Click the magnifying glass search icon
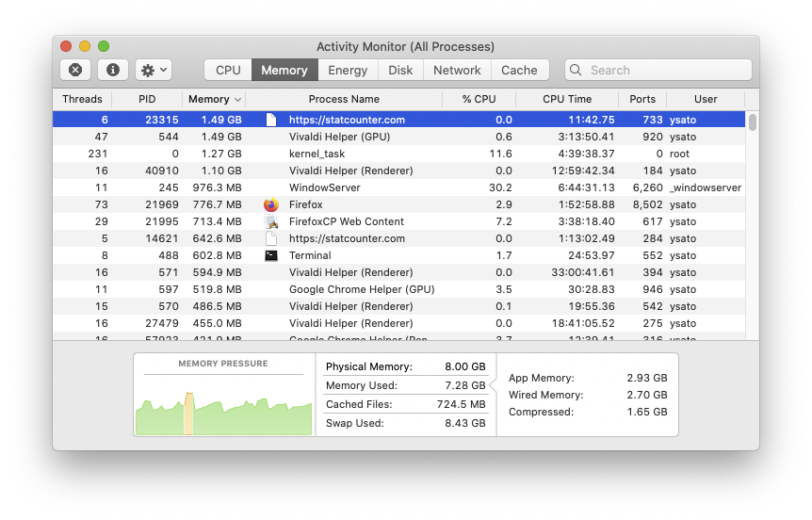This screenshot has width=812, height=520. point(577,70)
